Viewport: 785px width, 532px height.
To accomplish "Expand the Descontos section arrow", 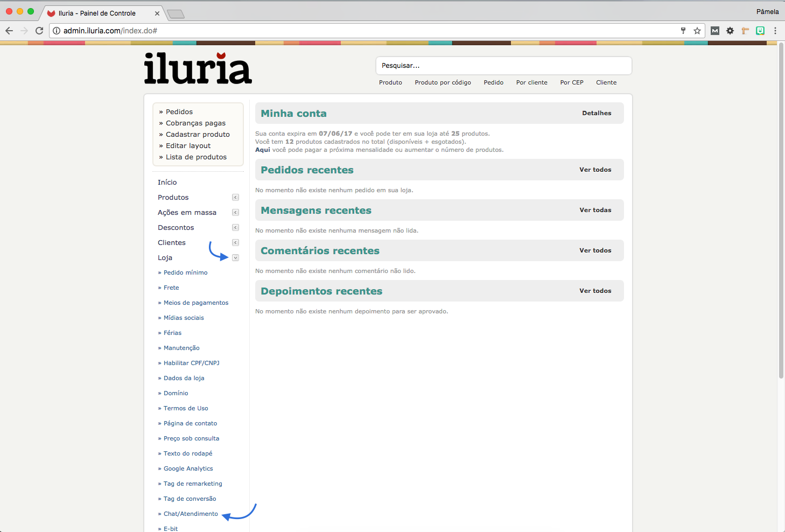I will (x=235, y=228).
